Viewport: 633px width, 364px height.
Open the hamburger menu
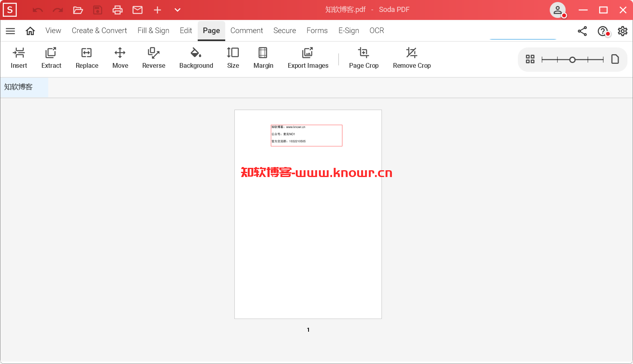point(10,31)
